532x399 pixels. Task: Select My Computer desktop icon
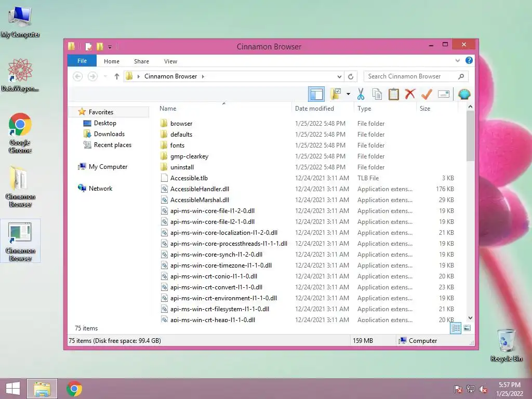(20, 22)
